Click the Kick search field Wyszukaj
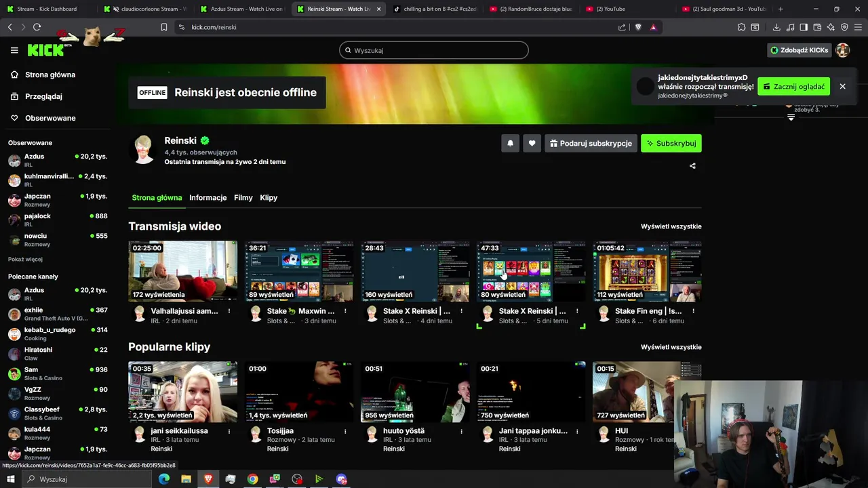This screenshot has width=868, height=488. 434,50
